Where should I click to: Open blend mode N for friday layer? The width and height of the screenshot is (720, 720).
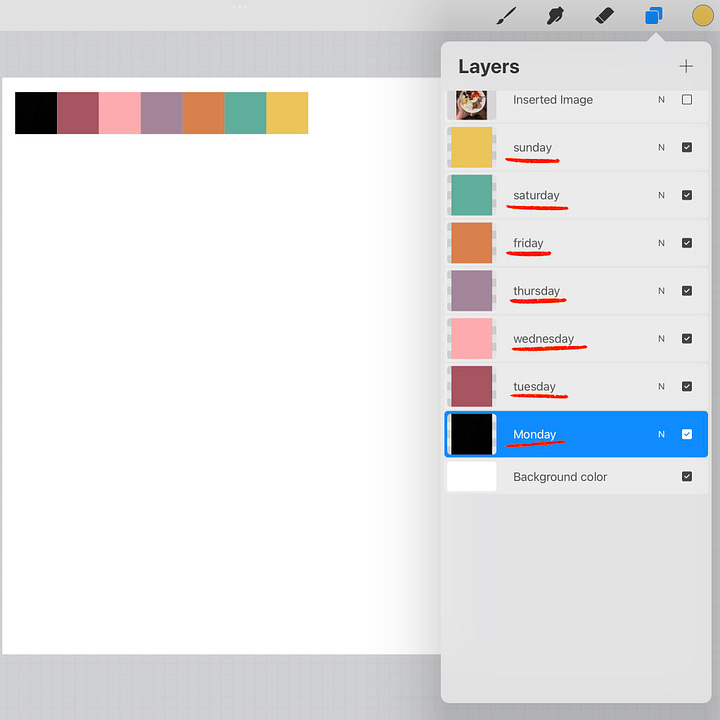[x=661, y=243]
